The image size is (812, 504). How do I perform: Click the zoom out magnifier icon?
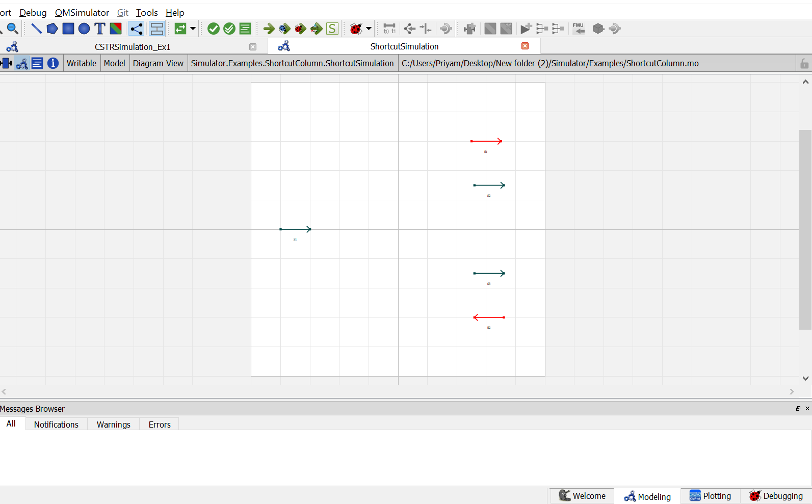coord(13,29)
